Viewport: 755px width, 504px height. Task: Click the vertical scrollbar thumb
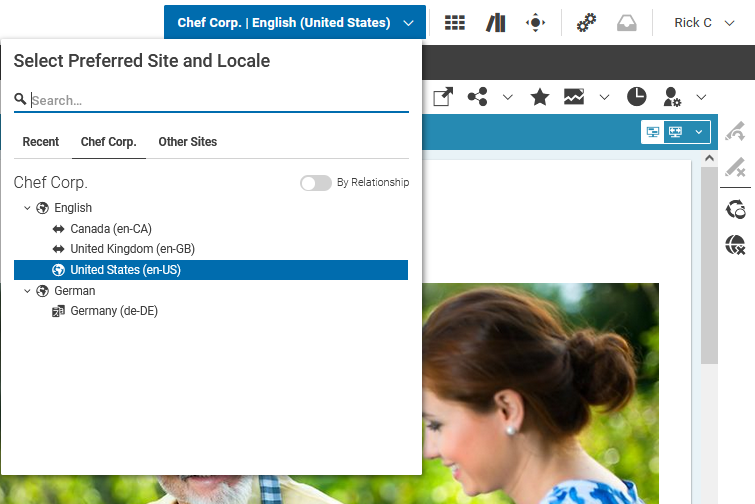[x=709, y=265]
